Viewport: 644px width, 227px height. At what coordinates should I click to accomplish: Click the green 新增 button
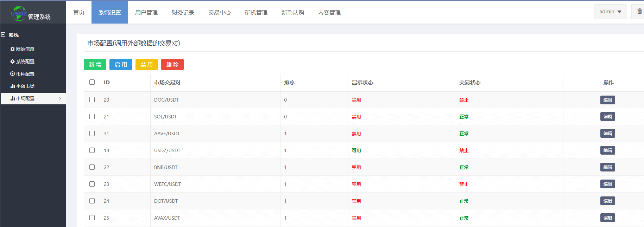95,65
